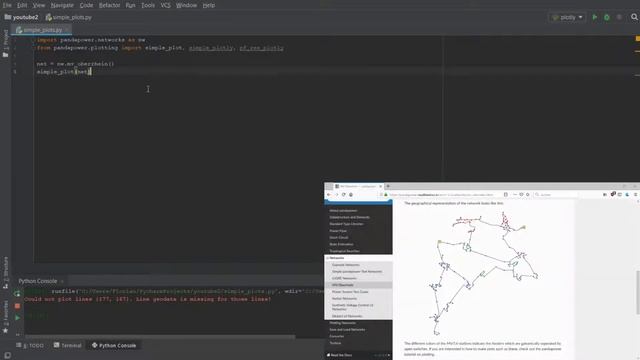Click the tool windows toggle in bottom-left corner
This screenshot has height=360, width=640.
tap(7, 355)
